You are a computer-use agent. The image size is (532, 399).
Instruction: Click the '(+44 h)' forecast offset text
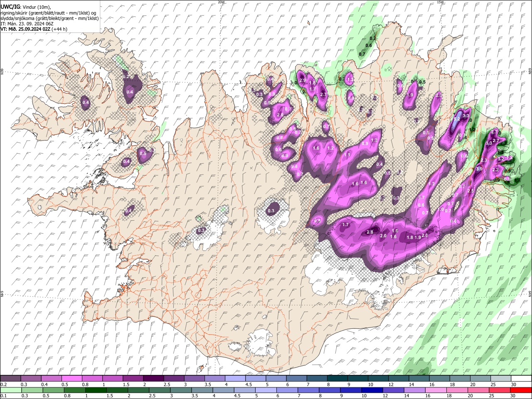point(60,29)
